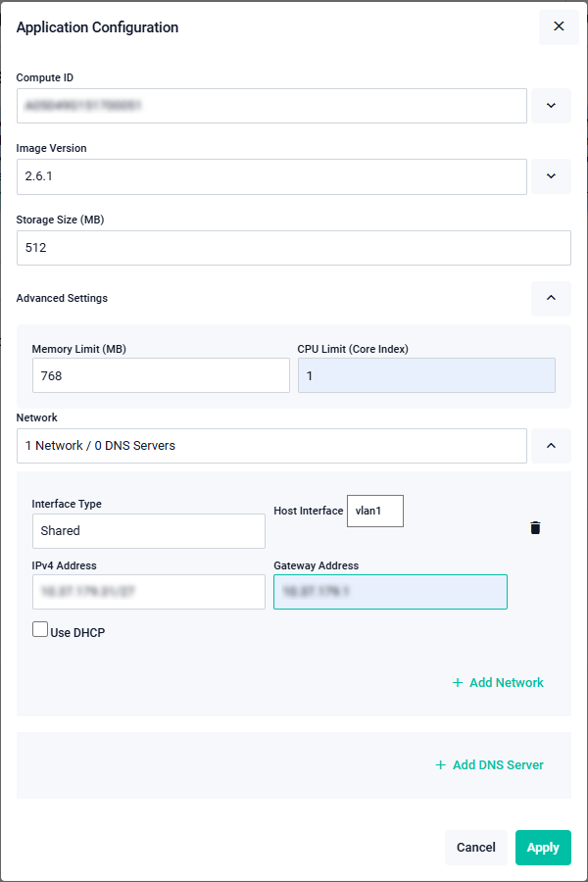Click the Memory Limit input field
This screenshot has height=882, width=588.
click(x=161, y=375)
